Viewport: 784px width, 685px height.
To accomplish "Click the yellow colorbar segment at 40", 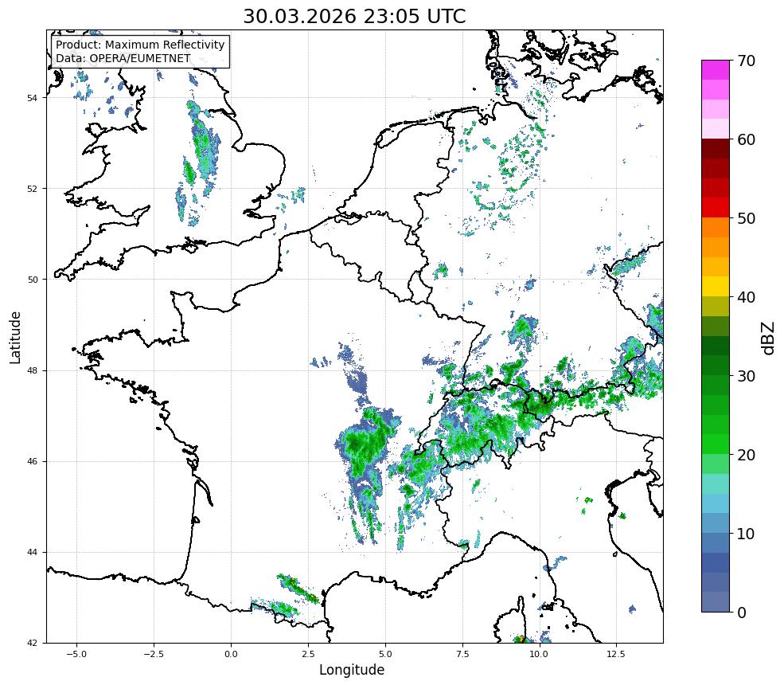I will 716,286.
